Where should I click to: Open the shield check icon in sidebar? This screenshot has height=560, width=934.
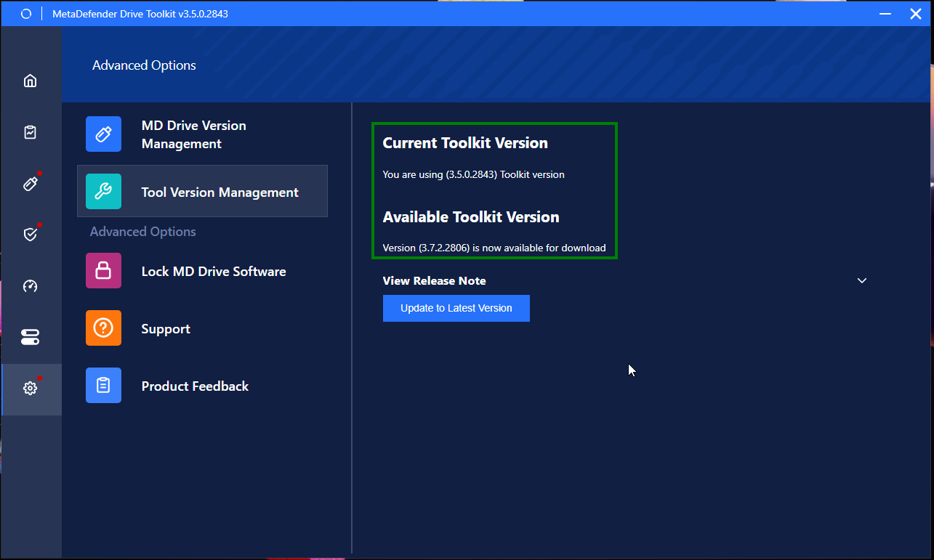click(x=30, y=235)
